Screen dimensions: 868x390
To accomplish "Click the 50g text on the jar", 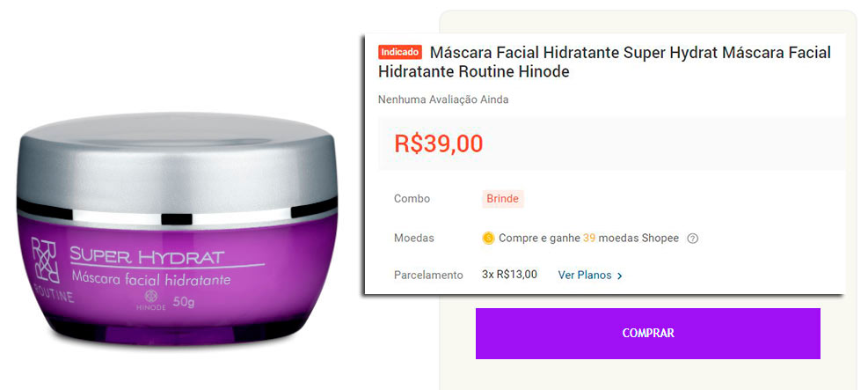I will [183, 303].
